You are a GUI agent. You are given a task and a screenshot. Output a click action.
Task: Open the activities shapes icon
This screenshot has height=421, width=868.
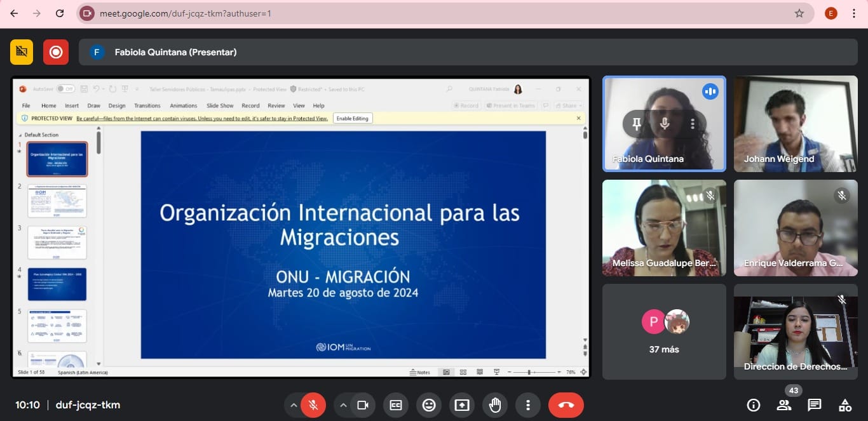pyautogui.click(x=844, y=405)
